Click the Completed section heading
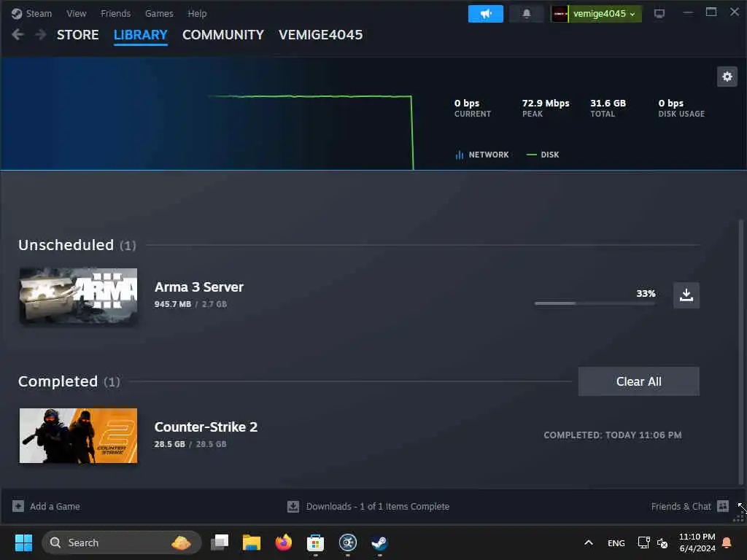Screen dimensions: 747x560 (69, 381)
